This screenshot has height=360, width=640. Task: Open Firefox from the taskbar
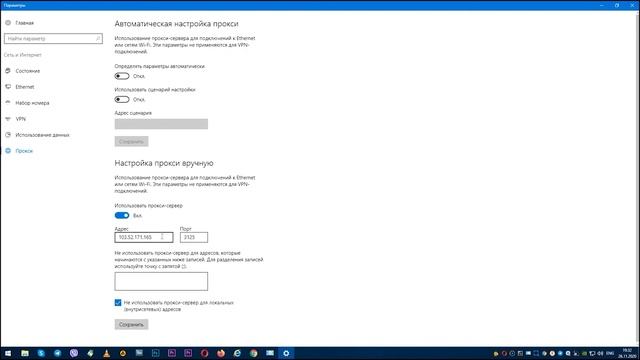coord(221,353)
